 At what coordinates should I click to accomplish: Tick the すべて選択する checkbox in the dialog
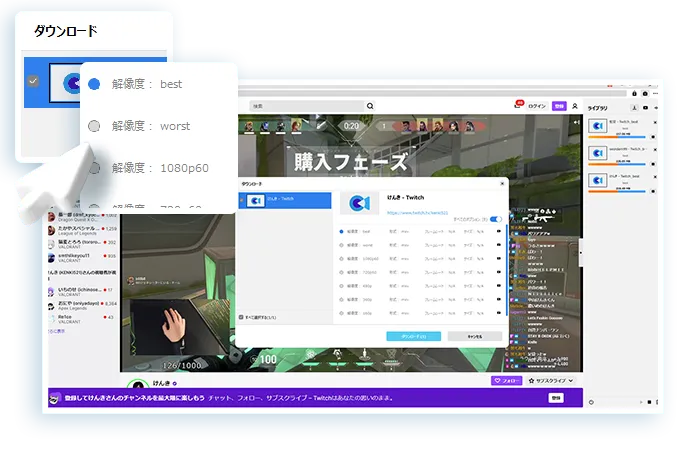(241, 317)
